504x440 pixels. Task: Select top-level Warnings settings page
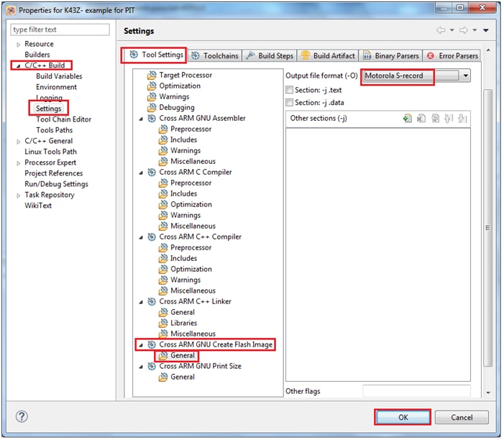click(174, 97)
